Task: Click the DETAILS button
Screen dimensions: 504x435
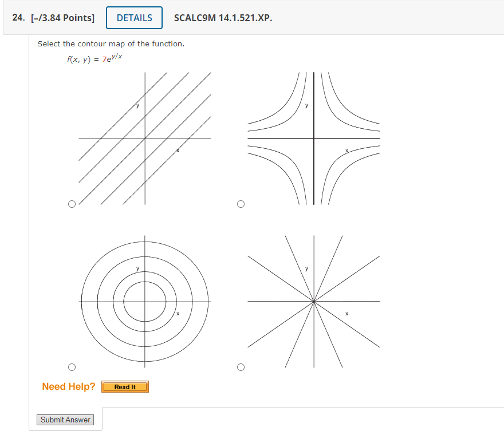Action: [x=134, y=18]
